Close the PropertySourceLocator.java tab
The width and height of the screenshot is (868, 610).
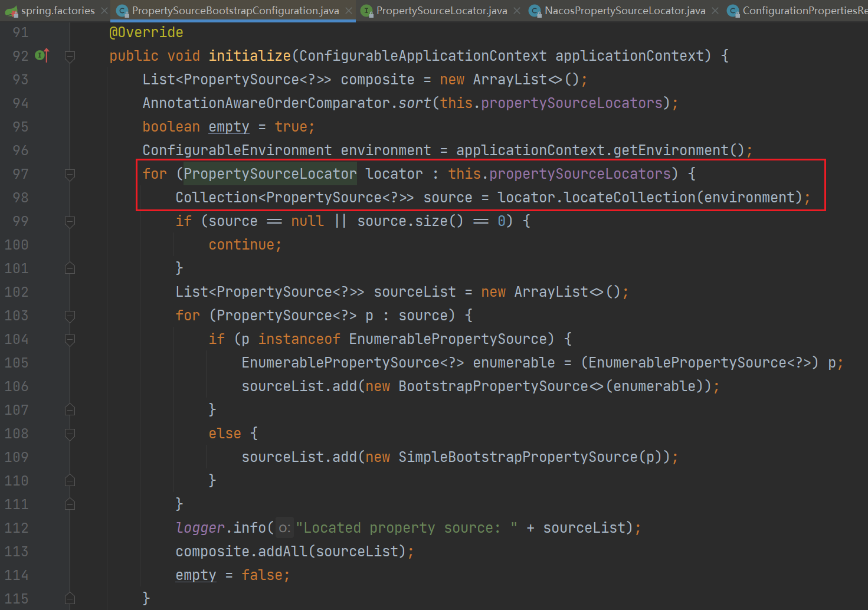tap(517, 11)
